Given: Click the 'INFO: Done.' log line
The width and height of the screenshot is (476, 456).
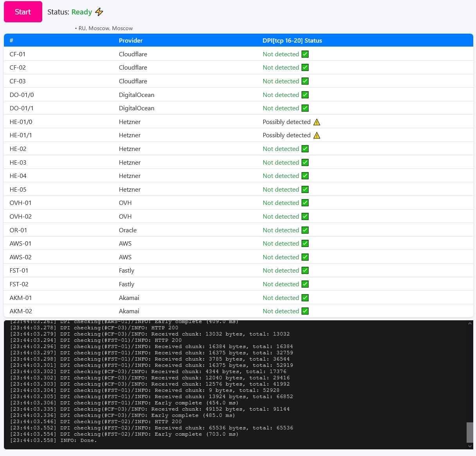Looking at the screenshot, I should pyautogui.click(x=78, y=441).
